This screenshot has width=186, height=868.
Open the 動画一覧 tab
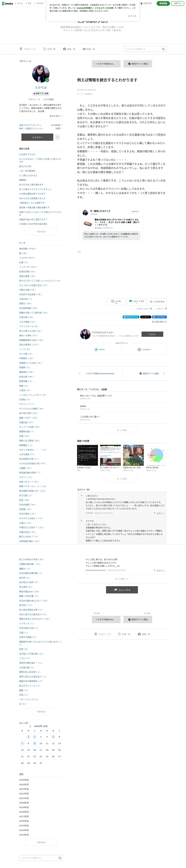[89, 49]
